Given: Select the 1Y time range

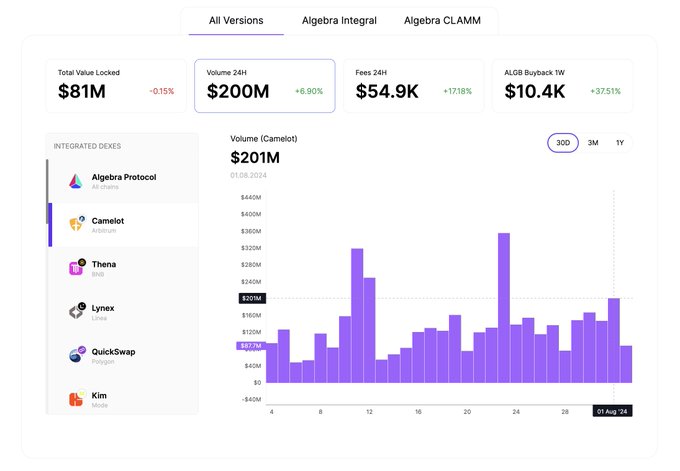Looking at the screenshot, I should tap(620, 143).
